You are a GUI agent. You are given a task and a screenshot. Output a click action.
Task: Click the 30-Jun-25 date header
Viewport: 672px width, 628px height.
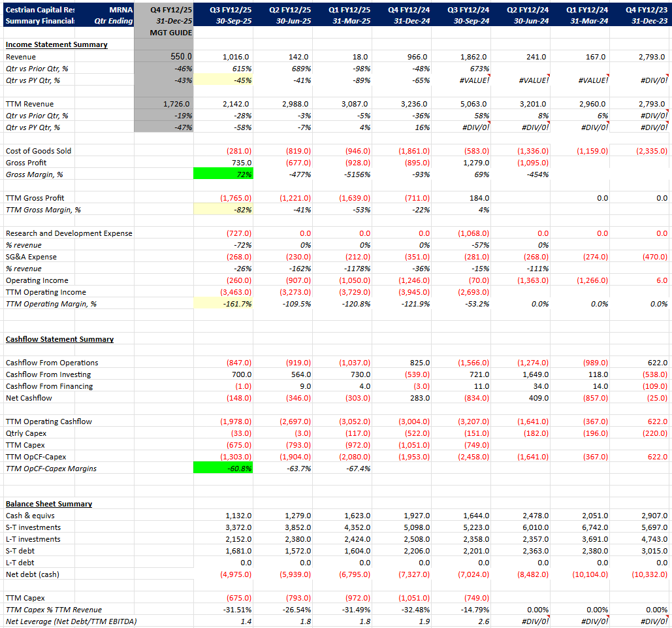pos(294,21)
